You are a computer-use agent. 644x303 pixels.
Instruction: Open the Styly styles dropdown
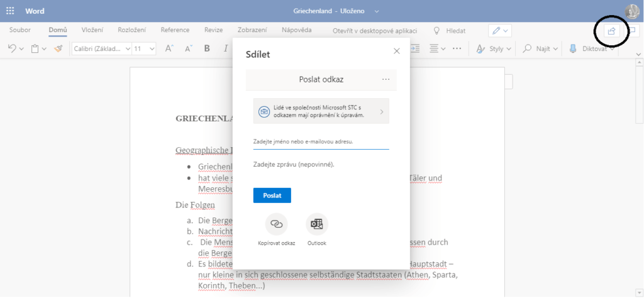coord(494,48)
